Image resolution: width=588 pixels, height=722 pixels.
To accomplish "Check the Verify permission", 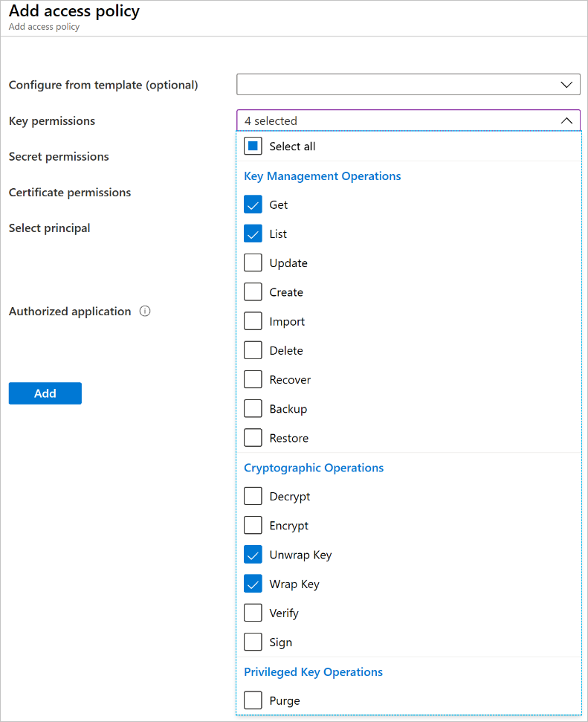I will (253, 613).
